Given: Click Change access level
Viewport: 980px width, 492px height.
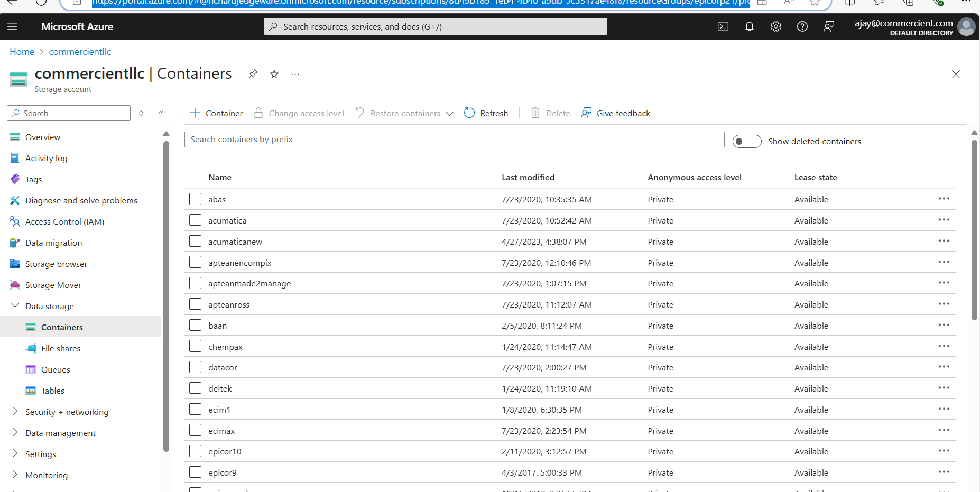Looking at the screenshot, I should [299, 113].
